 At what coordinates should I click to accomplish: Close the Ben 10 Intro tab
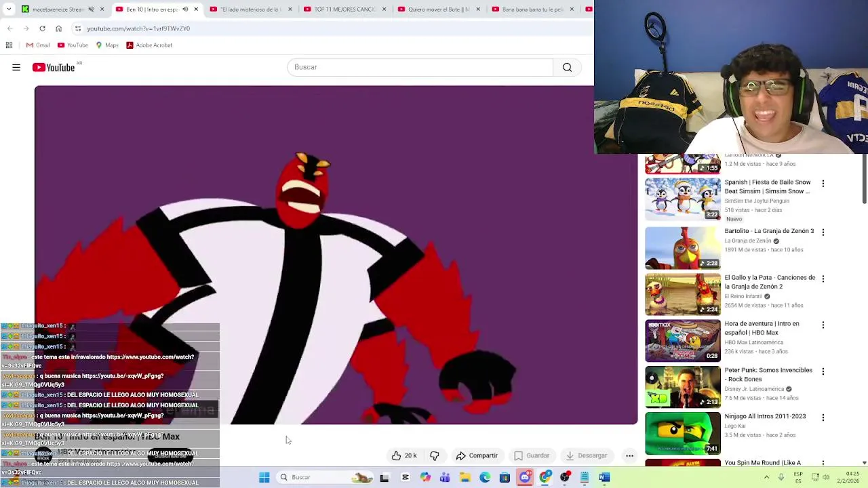pyautogui.click(x=196, y=9)
